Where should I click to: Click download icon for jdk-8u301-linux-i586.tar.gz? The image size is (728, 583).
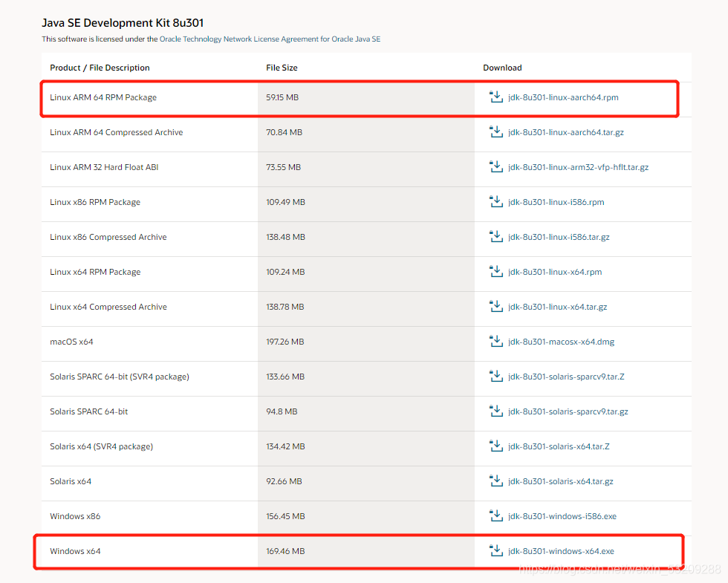point(496,236)
